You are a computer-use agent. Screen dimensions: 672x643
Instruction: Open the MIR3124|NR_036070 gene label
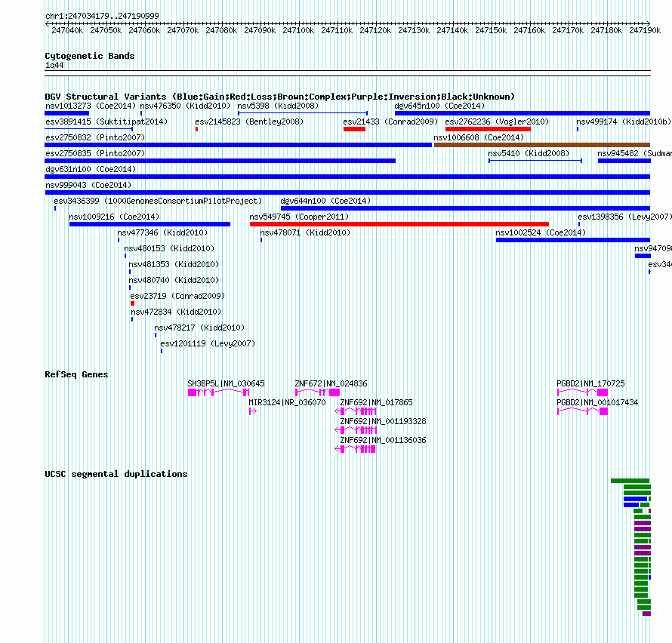click(x=287, y=402)
